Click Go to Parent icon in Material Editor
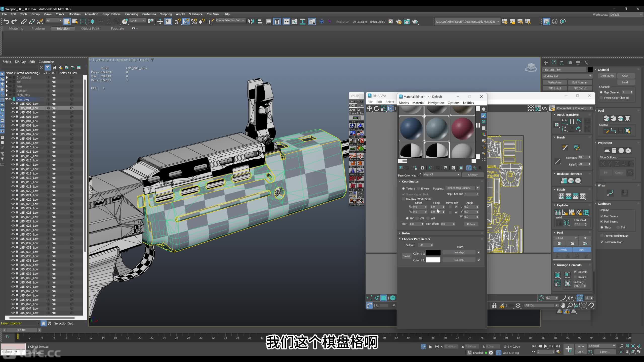Screen dimensions: 644x362 474,168
